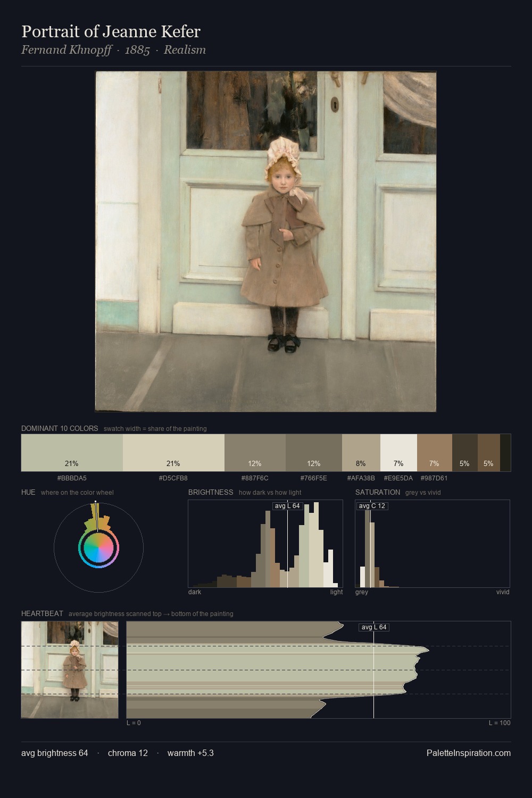Viewport: 532px width, 798px height.
Task: Click the hex code #BBBDA5 label
Action: click(72, 478)
